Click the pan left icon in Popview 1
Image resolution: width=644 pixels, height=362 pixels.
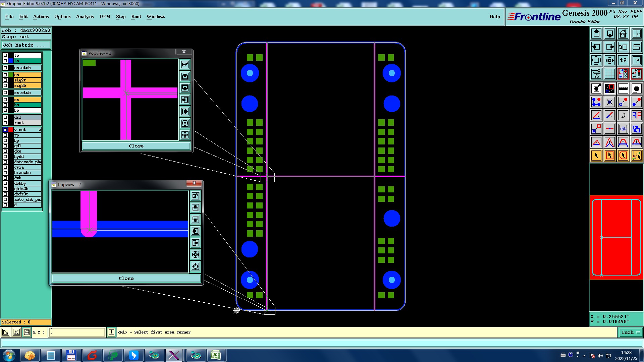click(185, 100)
